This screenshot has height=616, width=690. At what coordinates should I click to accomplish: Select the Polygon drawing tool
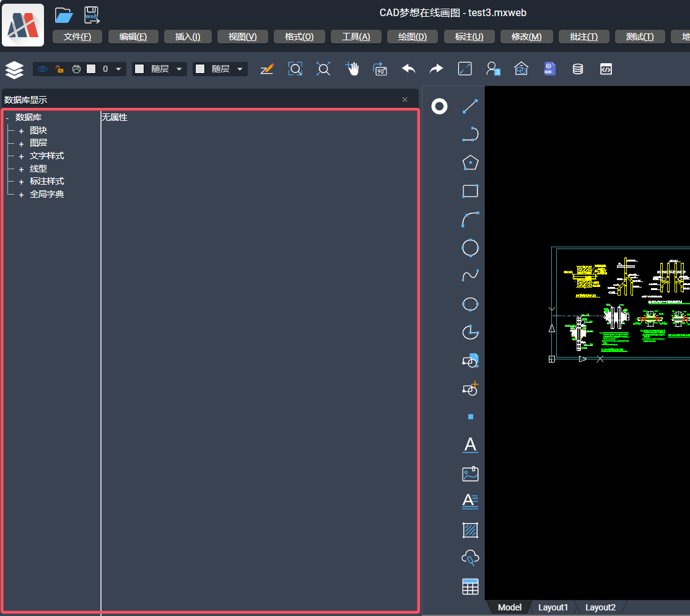[x=470, y=163]
